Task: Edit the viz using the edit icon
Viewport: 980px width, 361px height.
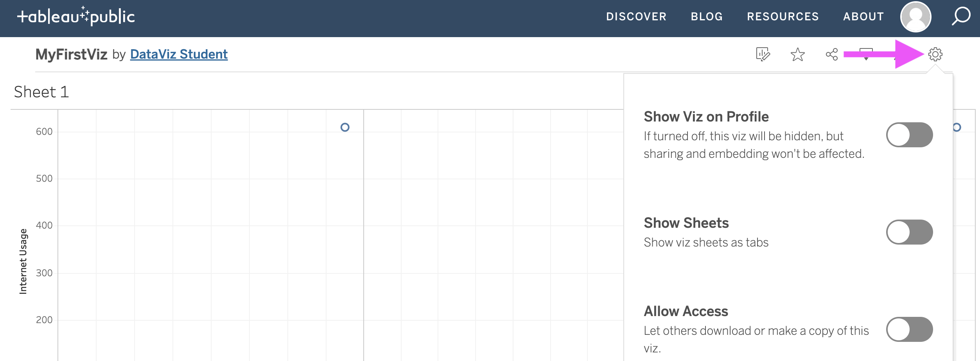Action: click(x=763, y=55)
